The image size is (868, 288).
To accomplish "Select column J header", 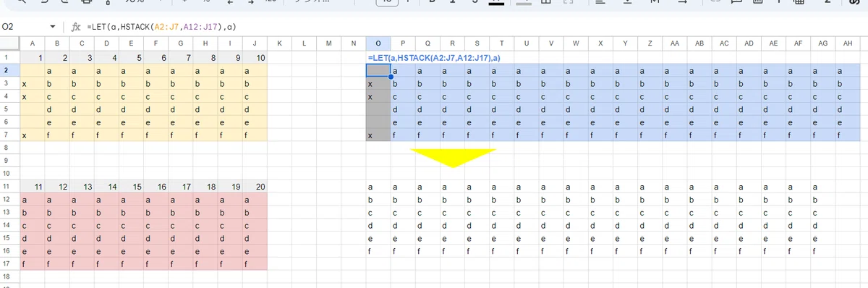I will click(255, 44).
